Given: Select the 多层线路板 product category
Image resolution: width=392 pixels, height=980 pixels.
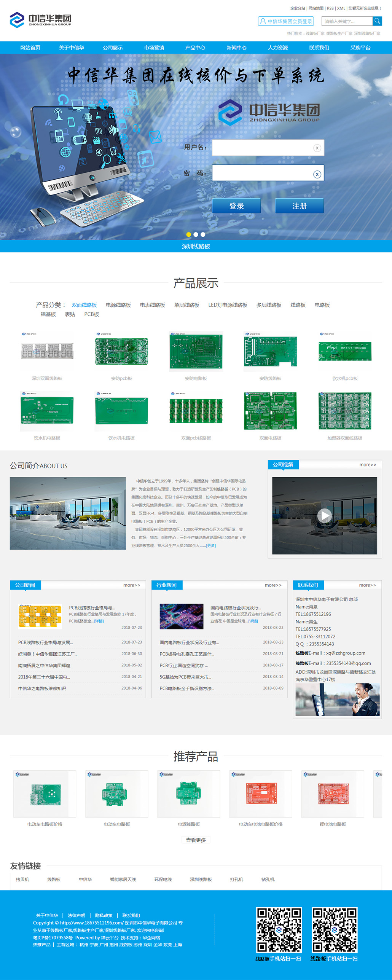Looking at the screenshot, I should 269,305.
